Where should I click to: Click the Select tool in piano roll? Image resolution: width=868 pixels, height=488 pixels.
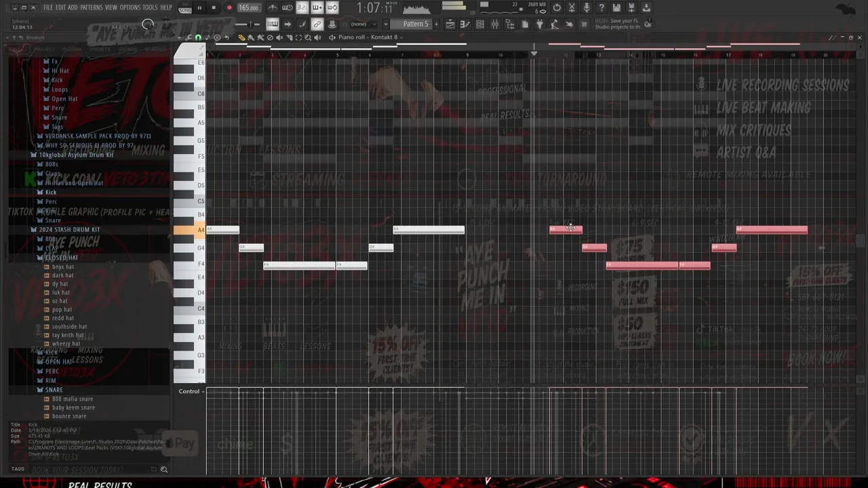coord(298,38)
